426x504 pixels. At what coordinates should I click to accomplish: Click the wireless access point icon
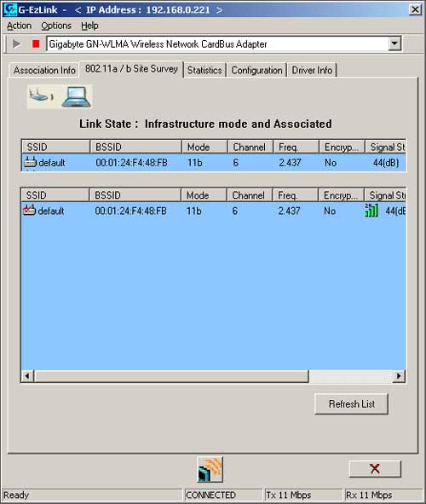click(42, 96)
